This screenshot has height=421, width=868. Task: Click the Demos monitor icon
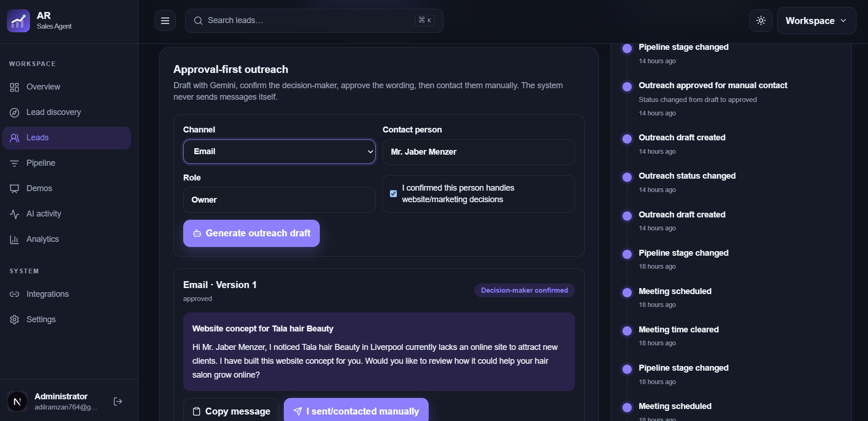click(15, 189)
